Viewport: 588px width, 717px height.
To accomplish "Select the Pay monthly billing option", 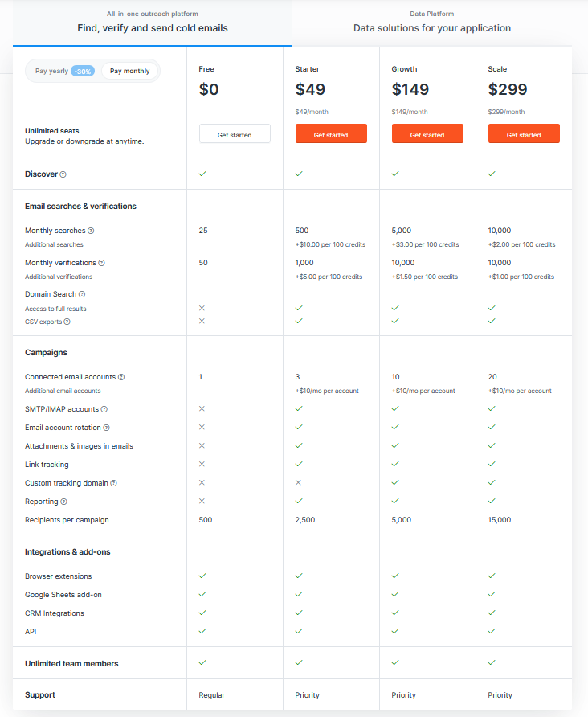I will [130, 71].
